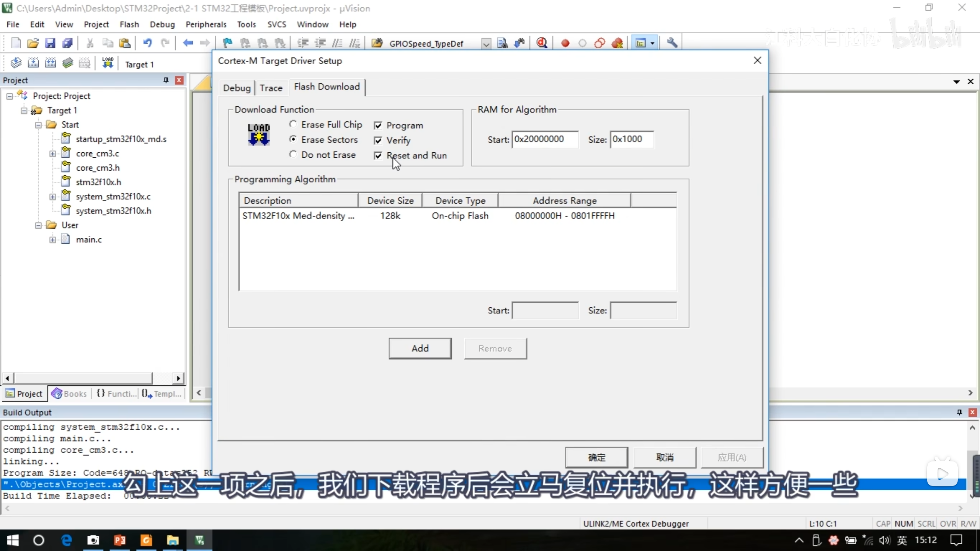Choose the Do not Erase radio option
980x551 pixels.
point(293,154)
